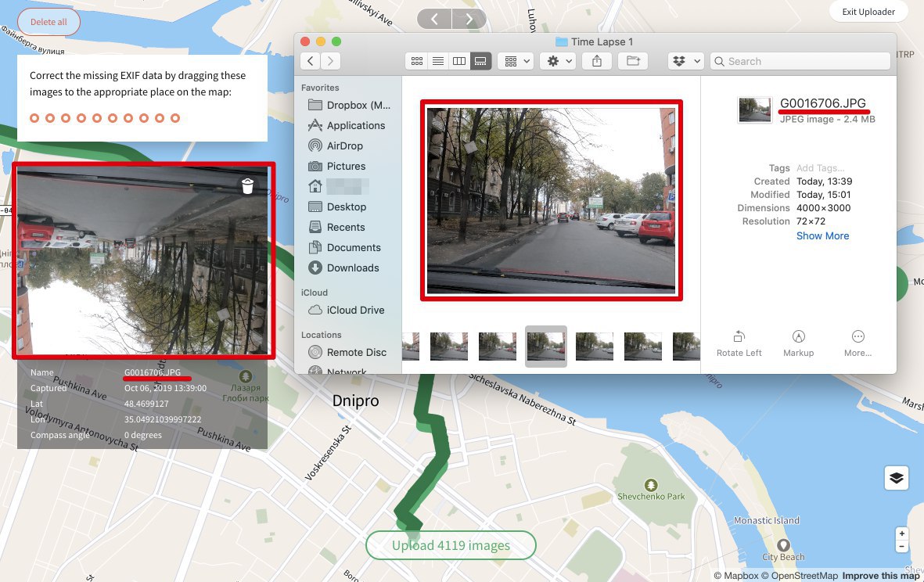Delete the image using trash icon
The width and height of the screenshot is (924, 582).
[x=247, y=186]
